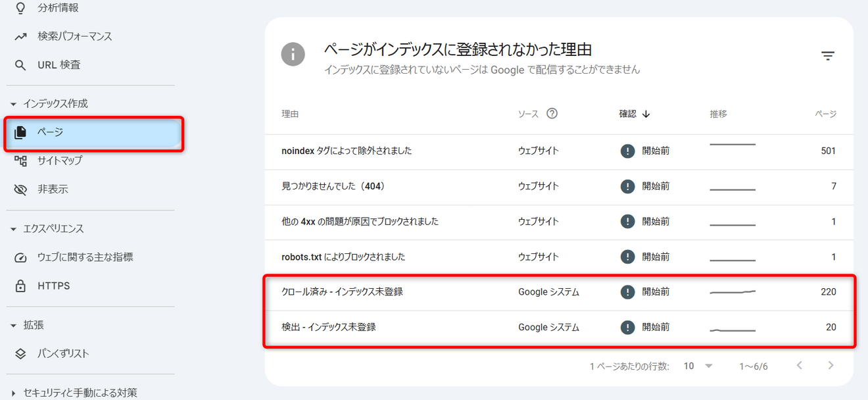Screen dimensions: 868x400
Task: Click the パンくずリスト layers icon
Action: [x=20, y=354]
